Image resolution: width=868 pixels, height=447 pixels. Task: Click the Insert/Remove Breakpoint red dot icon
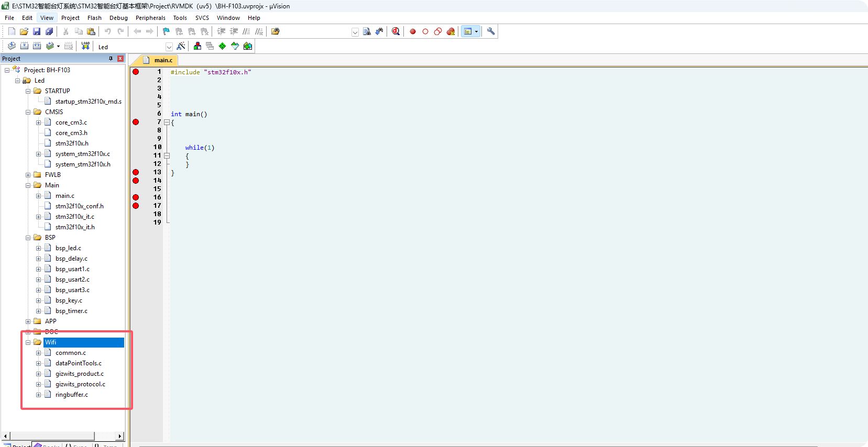tap(413, 31)
